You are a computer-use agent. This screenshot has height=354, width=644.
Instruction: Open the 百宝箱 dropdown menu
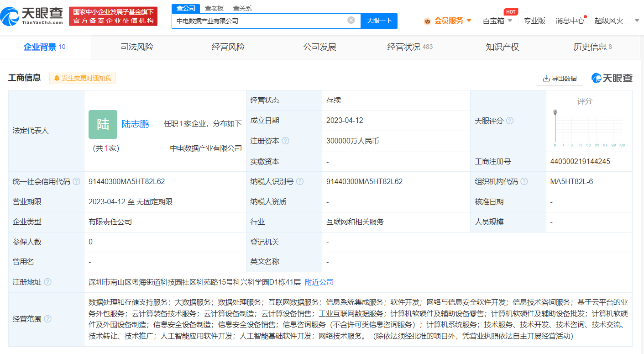[497, 21]
